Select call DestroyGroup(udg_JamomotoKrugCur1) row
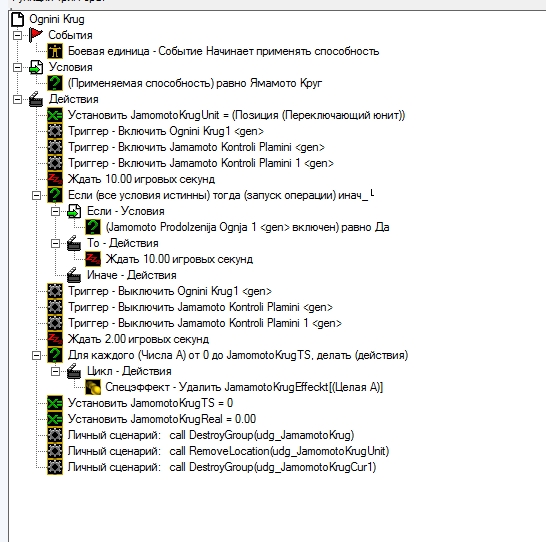Image resolution: width=546 pixels, height=542 pixels. pyautogui.click(x=222, y=468)
